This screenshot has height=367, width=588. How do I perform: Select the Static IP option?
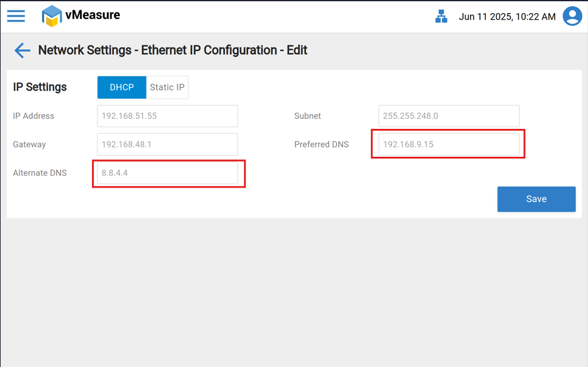pos(167,87)
